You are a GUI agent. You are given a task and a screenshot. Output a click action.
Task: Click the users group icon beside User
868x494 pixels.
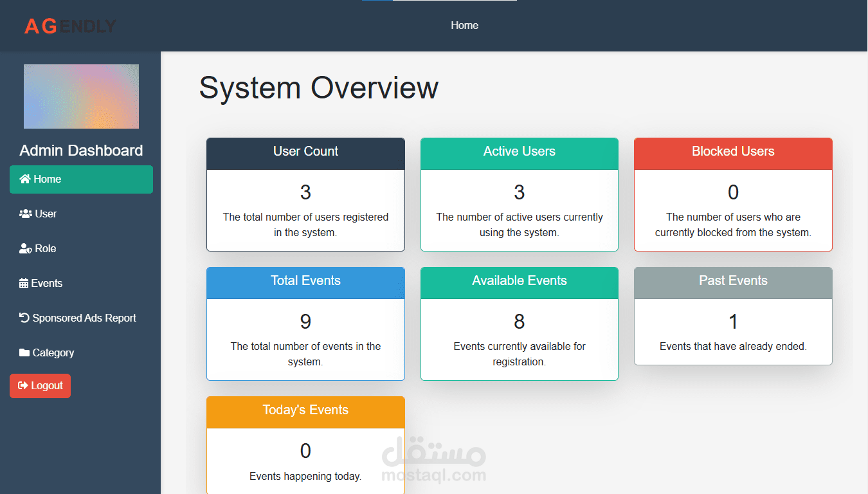[26, 214]
